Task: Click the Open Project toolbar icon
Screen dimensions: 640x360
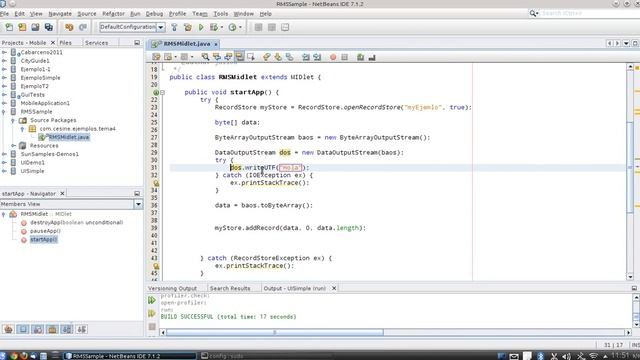Action: [x=35, y=27]
